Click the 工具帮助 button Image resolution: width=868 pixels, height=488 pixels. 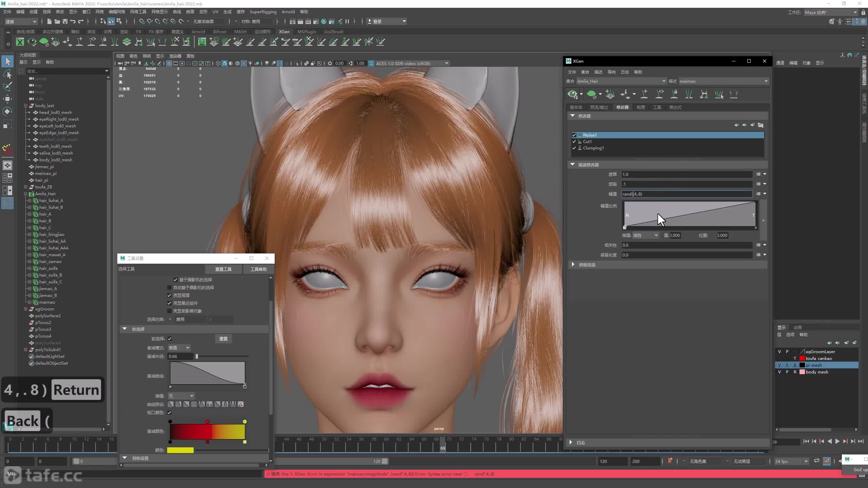coord(258,269)
